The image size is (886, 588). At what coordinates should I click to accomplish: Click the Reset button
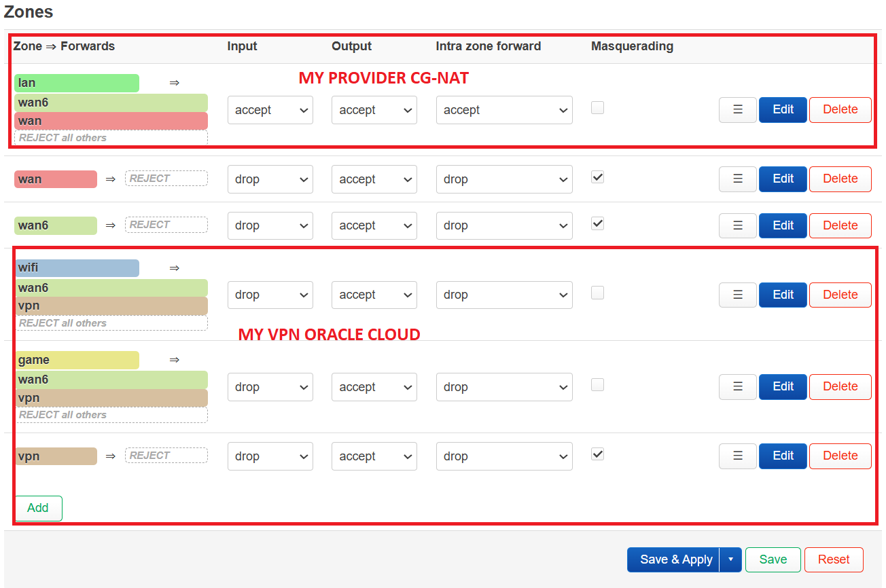coord(834,559)
